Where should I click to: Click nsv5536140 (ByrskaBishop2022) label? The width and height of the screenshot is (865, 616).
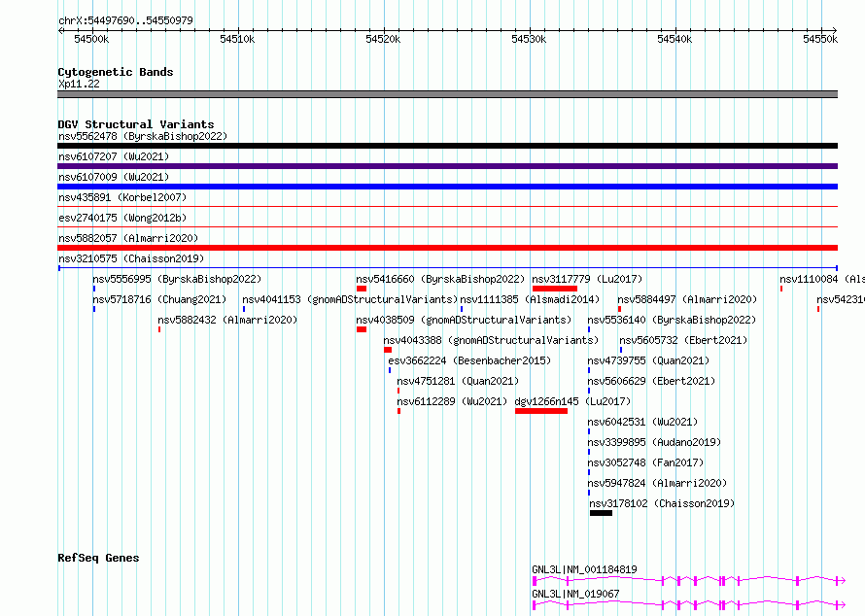[672, 320]
